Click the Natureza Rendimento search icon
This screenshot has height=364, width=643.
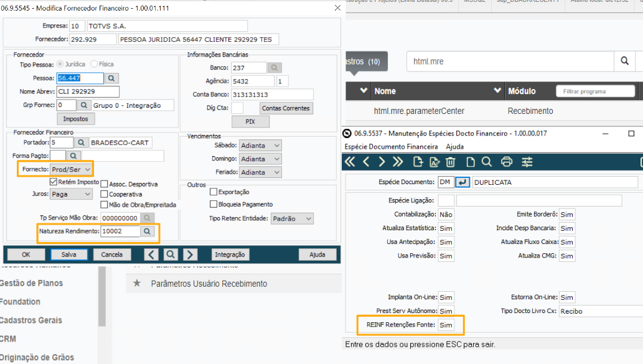147,231
